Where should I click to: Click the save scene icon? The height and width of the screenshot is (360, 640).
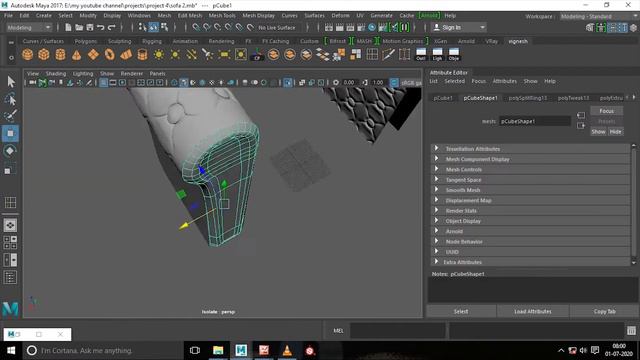coord(89,27)
